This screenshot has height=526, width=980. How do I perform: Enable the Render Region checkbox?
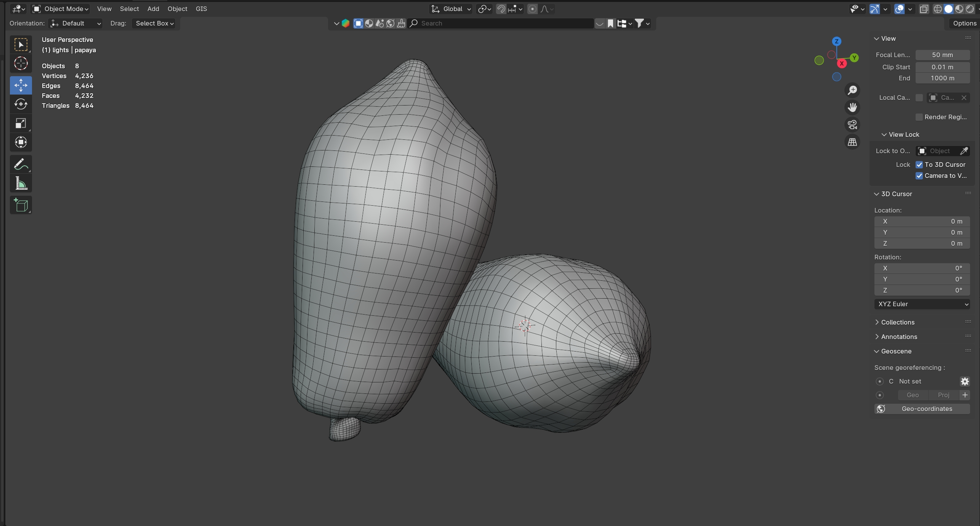[919, 117]
